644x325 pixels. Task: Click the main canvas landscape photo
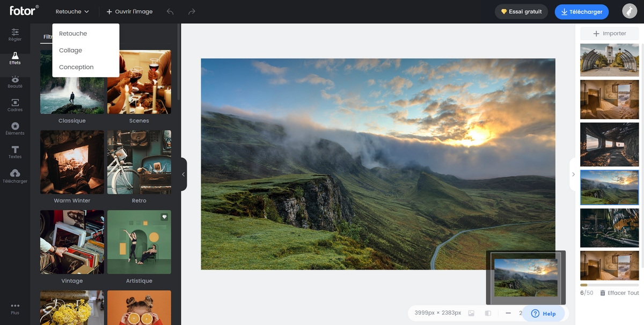[x=378, y=164]
